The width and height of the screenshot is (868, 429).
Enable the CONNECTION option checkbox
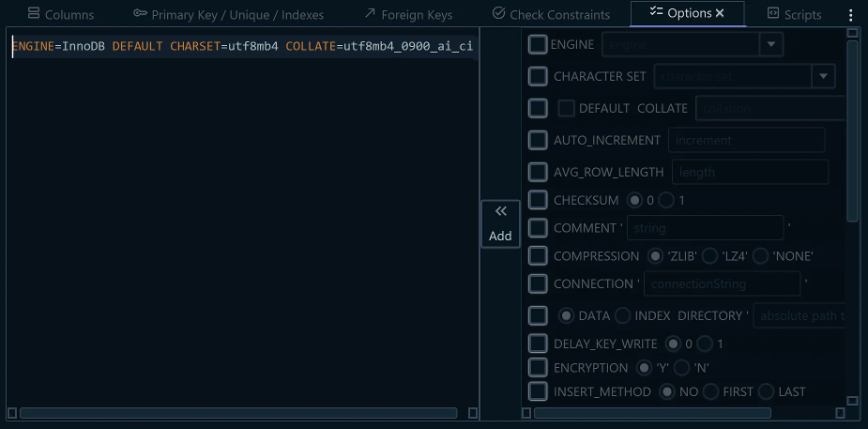click(x=538, y=283)
